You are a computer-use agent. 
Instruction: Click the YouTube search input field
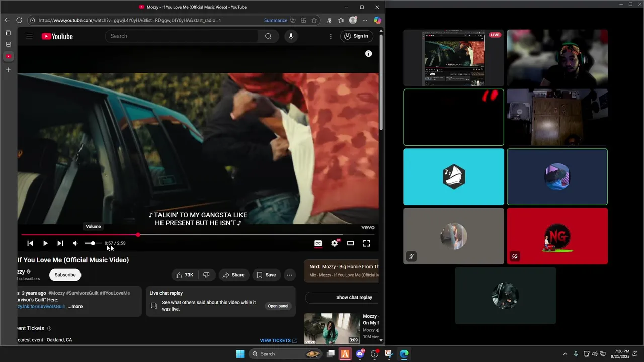(182, 36)
